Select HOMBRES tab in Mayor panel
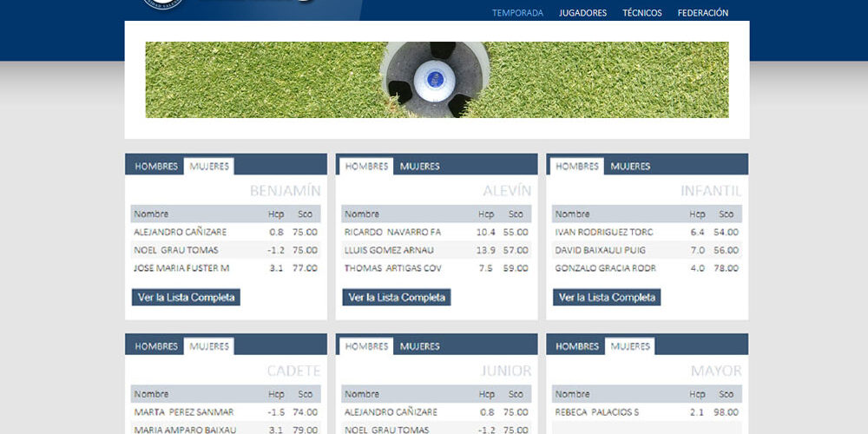This screenshot has width=868, height=434. coord(577,346)
